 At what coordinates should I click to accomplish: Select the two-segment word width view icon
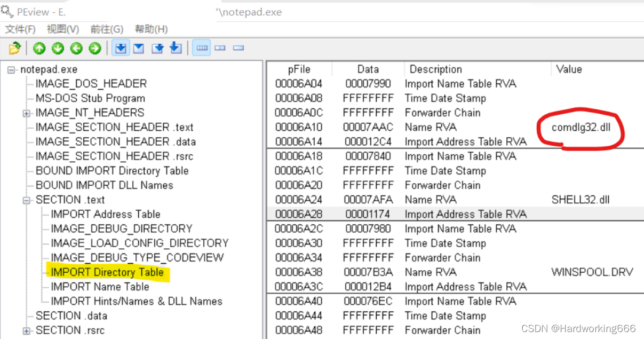(220, 48)
